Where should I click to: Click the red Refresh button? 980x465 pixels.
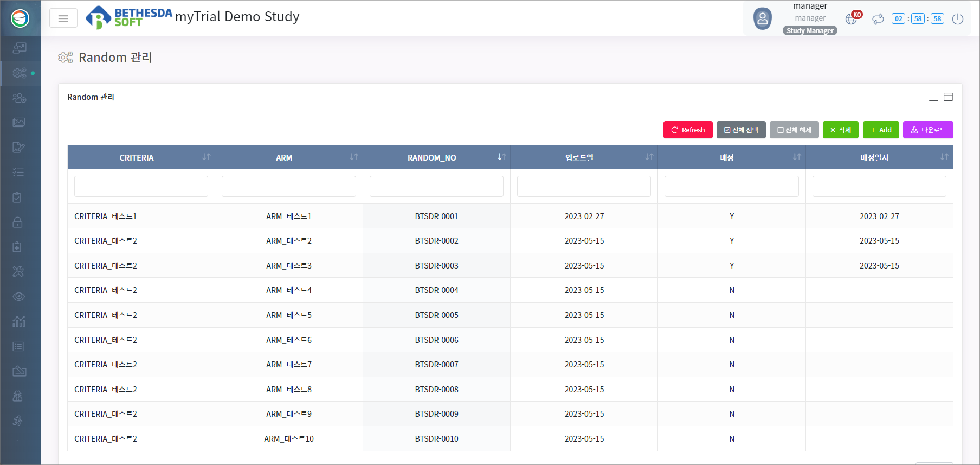coord(688,130)
